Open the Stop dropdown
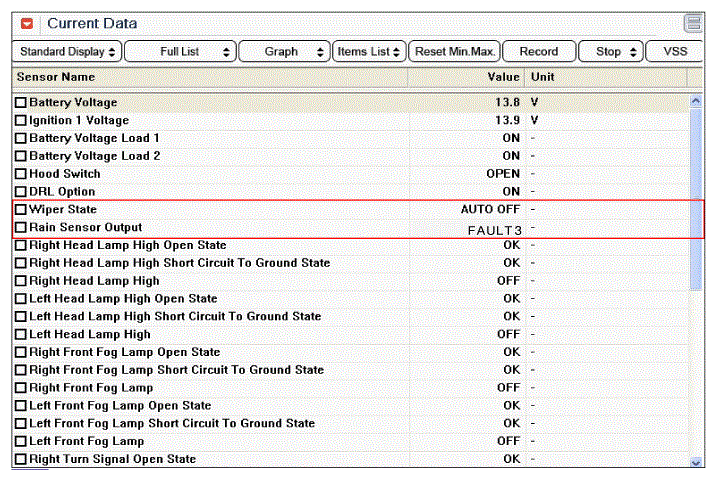The width and height of the screenshot is (716, 479). (615, 51)
